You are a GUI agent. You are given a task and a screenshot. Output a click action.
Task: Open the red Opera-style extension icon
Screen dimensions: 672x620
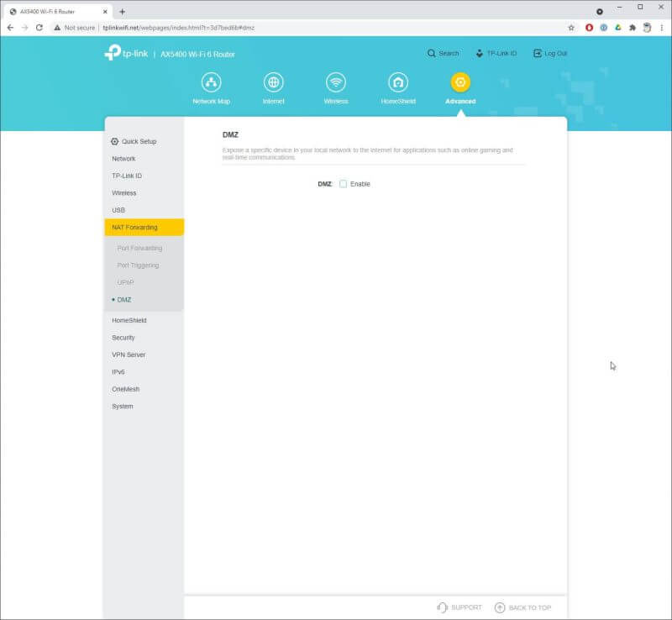pos(590,28)
